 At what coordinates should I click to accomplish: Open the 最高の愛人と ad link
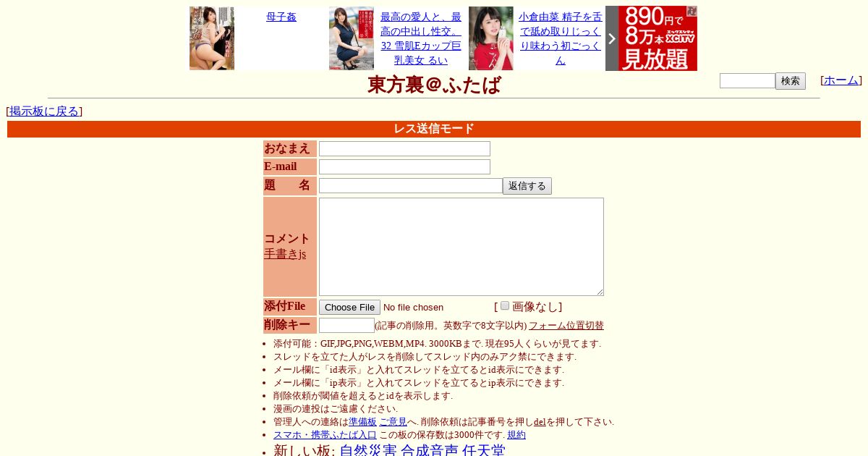pos(421,38)
